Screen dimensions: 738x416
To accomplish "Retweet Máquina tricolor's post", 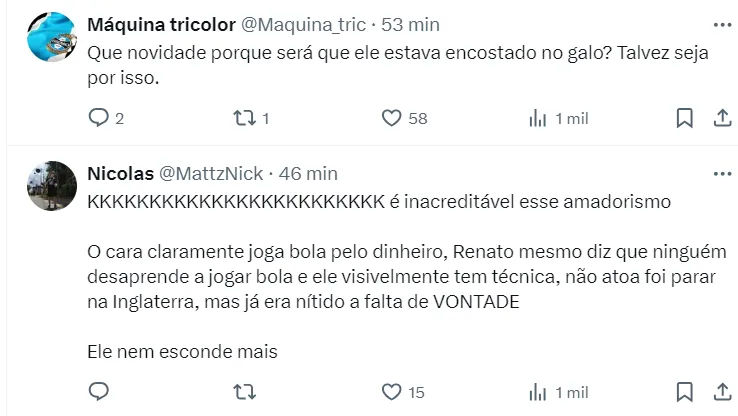I will tap(244, 118).
